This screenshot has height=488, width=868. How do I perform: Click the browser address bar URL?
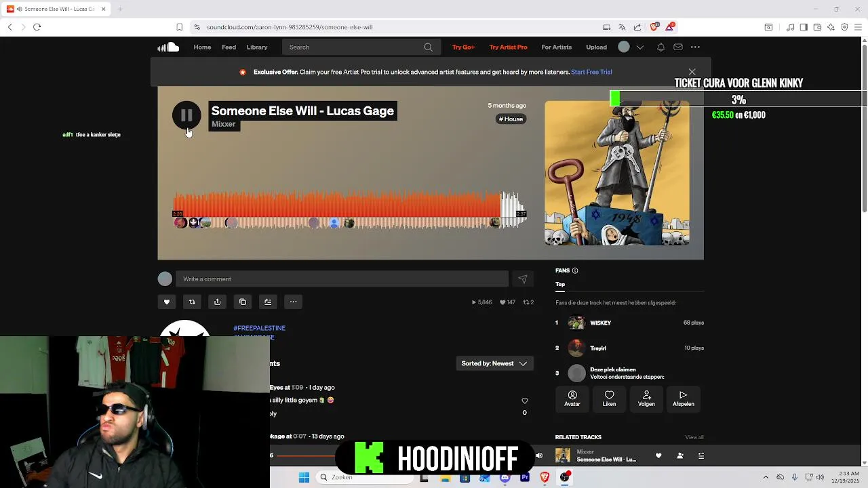click(x=290, y=27)
